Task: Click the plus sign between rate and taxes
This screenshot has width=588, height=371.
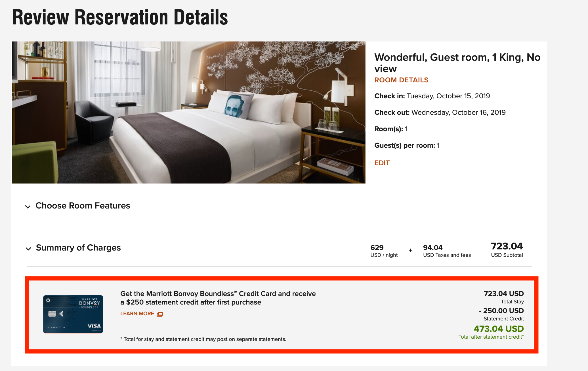Action: [410, 250]
